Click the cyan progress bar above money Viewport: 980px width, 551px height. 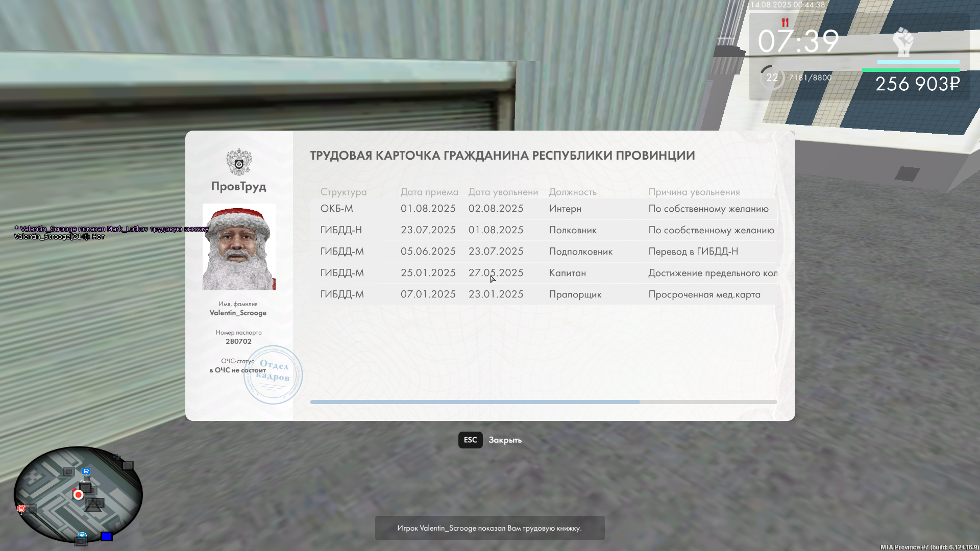918,62
